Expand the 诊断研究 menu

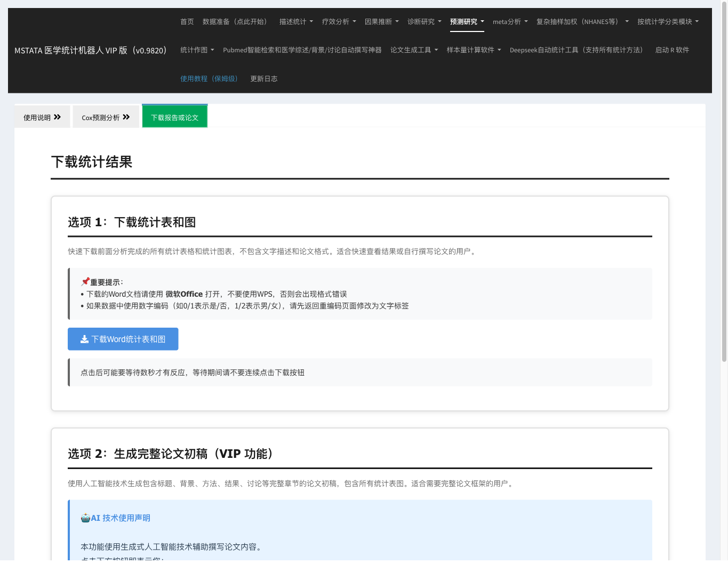point(424,22)
